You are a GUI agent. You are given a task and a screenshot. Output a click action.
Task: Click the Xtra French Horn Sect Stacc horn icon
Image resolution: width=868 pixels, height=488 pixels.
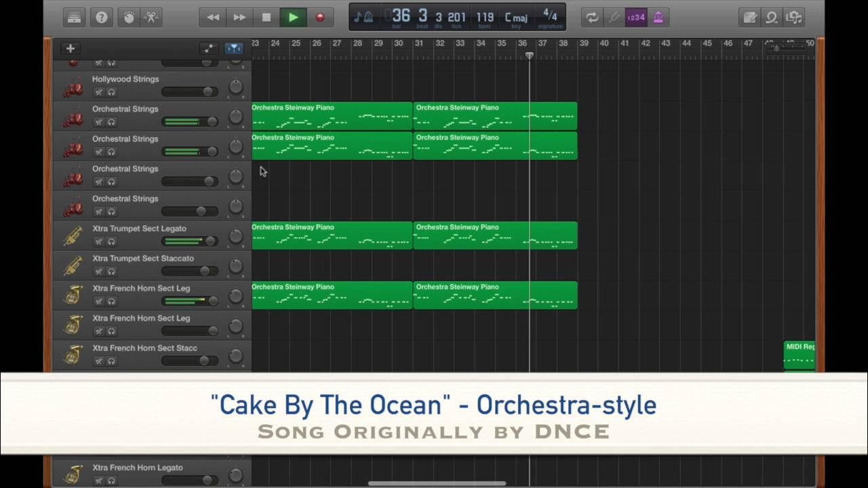(73, 355)
